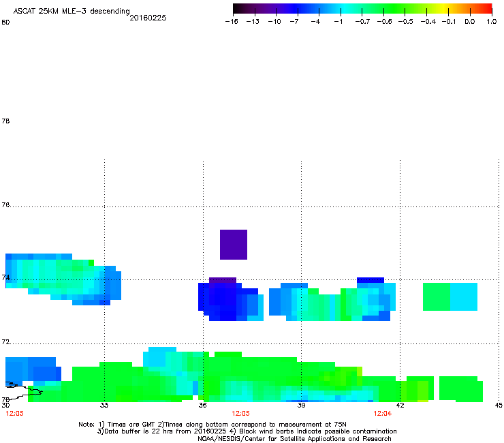Click the ASCAT 25KM MLE-3 descending title

click(x=72, y=12)
